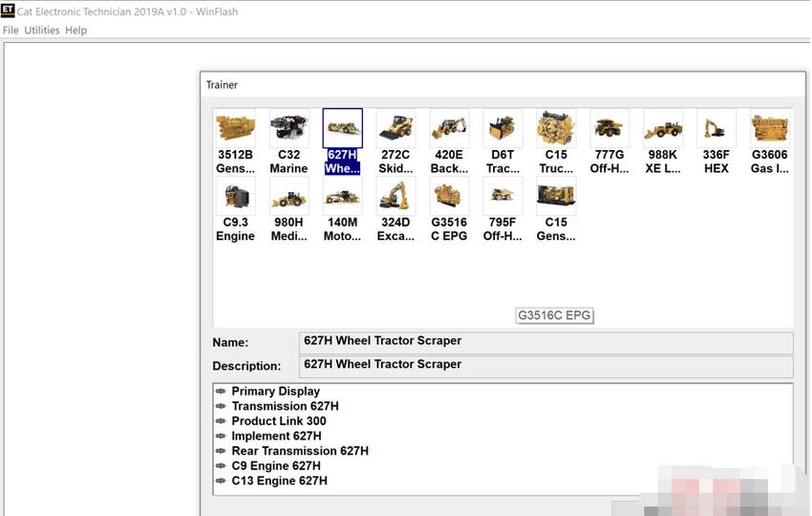The width and height of the screenshot is (812, 516).
Task: Choose the 336F HEX excavator icon
Action: [716, 128]
